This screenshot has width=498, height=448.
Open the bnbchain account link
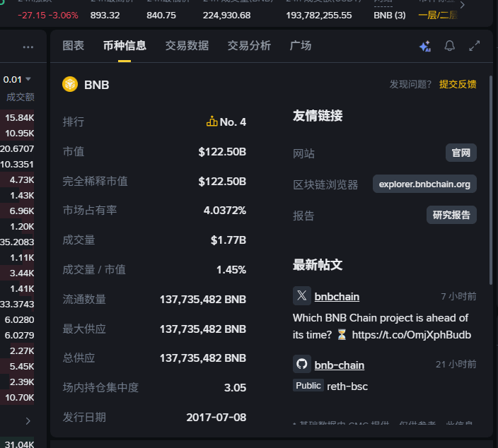(337, 297)
